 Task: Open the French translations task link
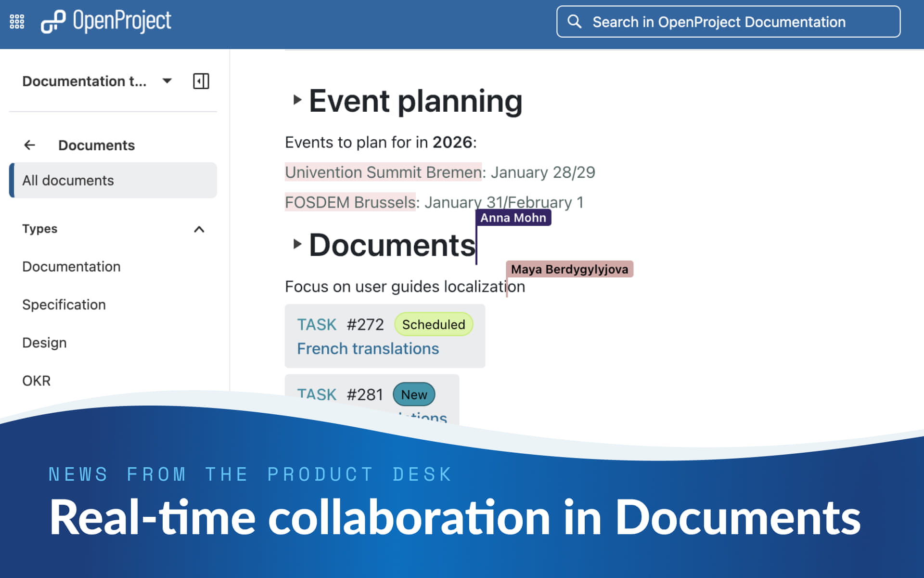pos(368,348)
